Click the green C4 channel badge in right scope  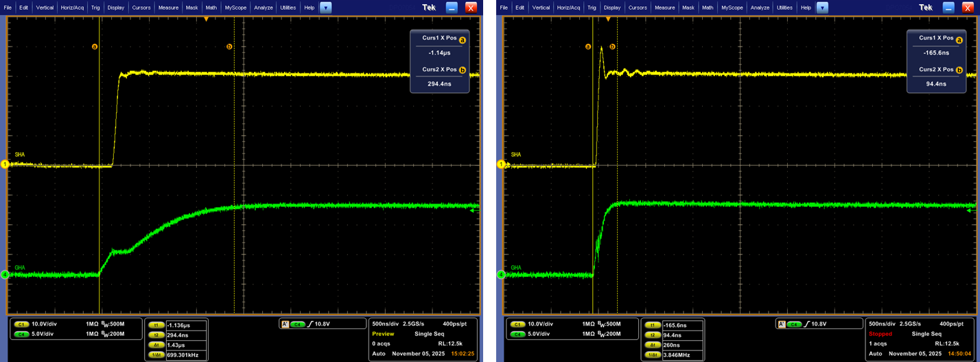517,334
